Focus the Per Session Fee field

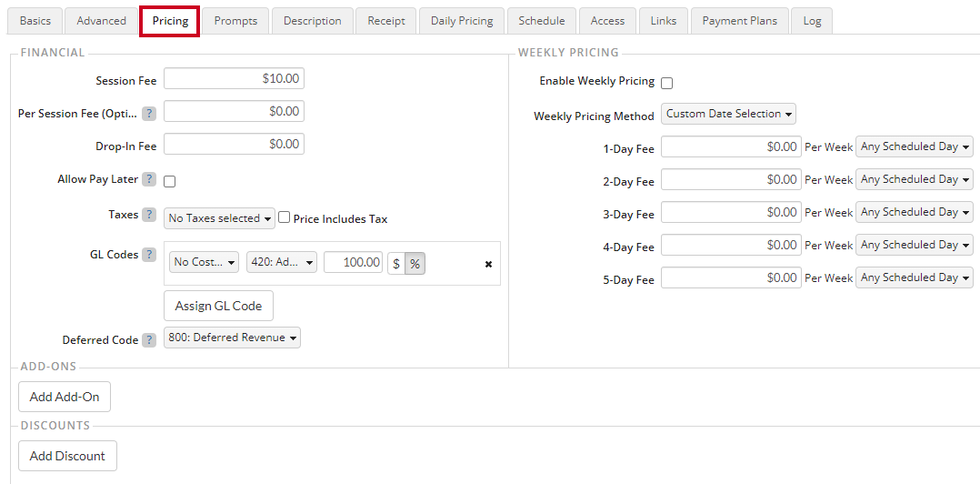pos(234,111)
